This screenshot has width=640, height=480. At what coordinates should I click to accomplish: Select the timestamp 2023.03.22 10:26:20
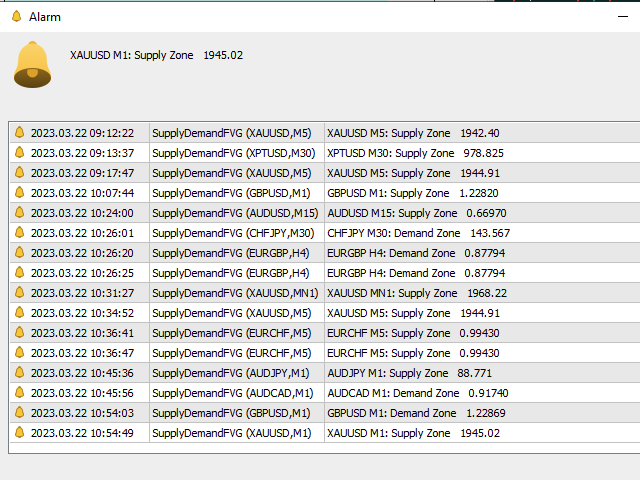coord(82,253)
